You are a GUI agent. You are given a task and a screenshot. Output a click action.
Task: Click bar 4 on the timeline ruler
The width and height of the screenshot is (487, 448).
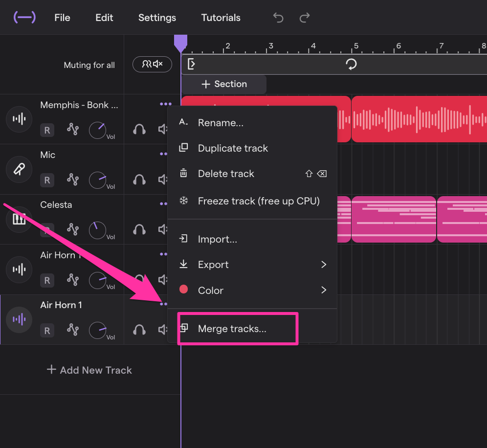coord(313,46)
